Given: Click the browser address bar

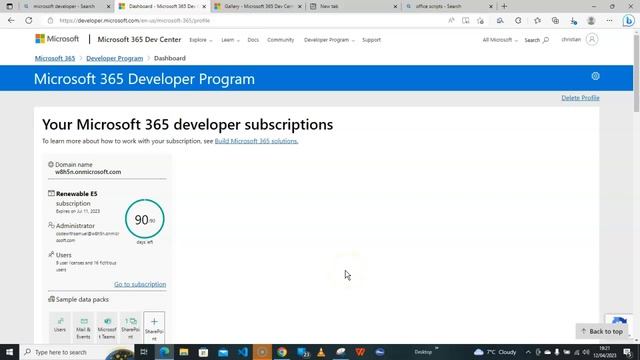Looking at the screenshot, I should tap(245, 20).
